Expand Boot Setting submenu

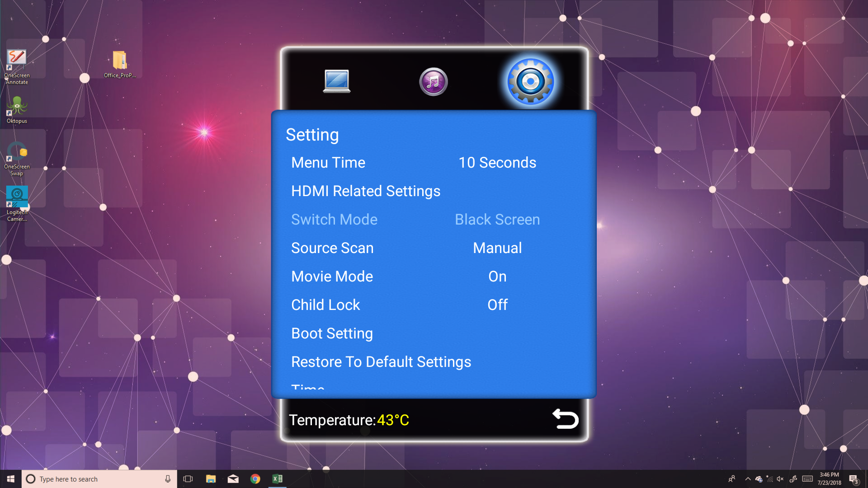click(x=332, y=333)
